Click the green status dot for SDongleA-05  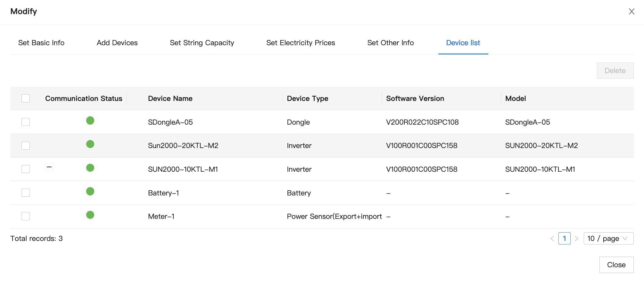pyautogui.click(x=90, y=120)
